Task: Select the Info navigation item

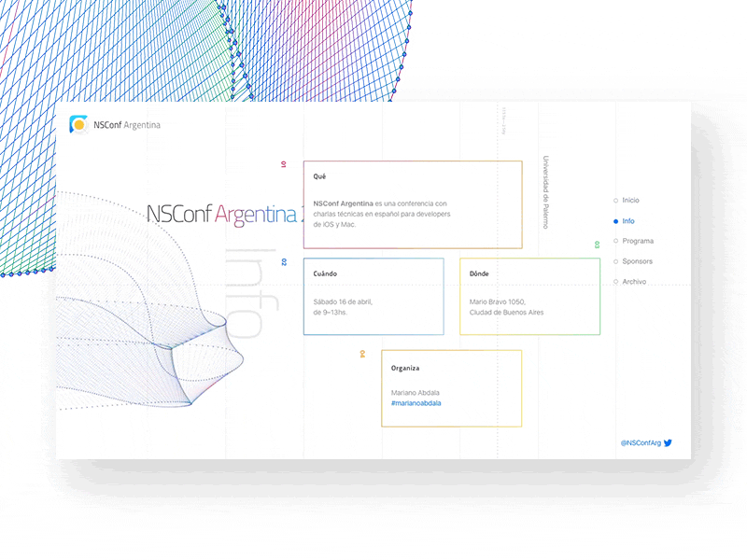Action: point(628,221)
